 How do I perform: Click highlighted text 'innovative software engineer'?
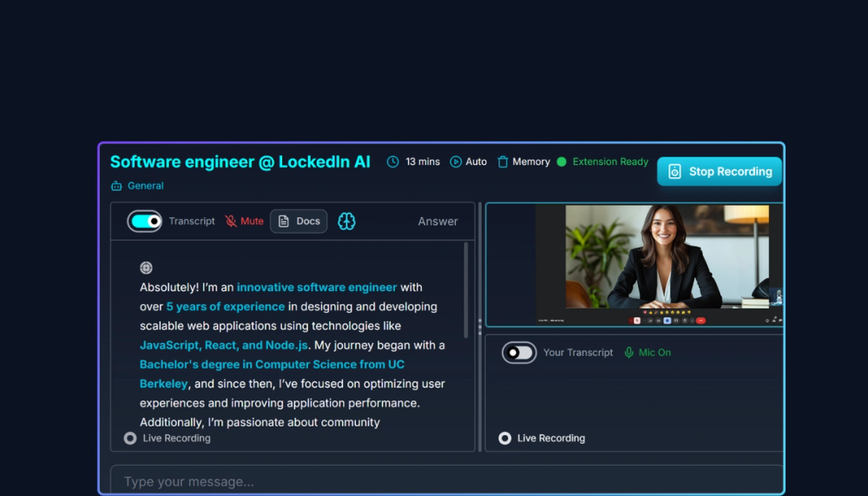point(317,287)
